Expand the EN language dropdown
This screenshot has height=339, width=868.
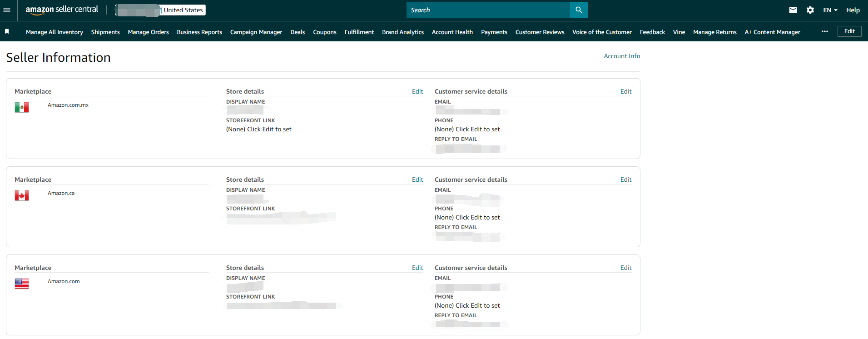click(830, 10)
